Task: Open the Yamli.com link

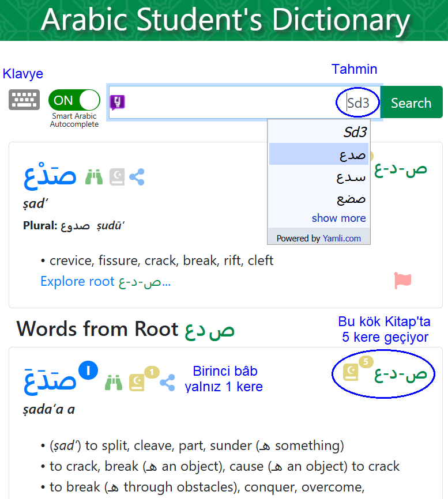Action: coord(342,239)
